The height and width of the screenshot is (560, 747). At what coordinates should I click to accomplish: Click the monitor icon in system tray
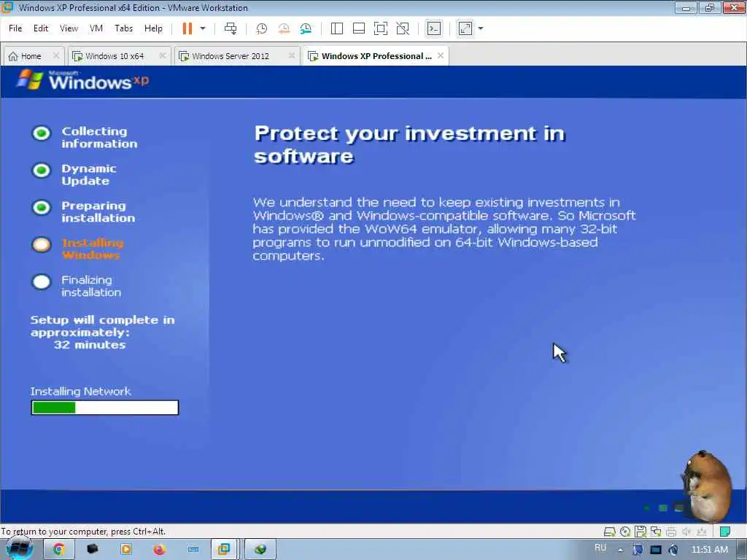click(x=656, y=550)
